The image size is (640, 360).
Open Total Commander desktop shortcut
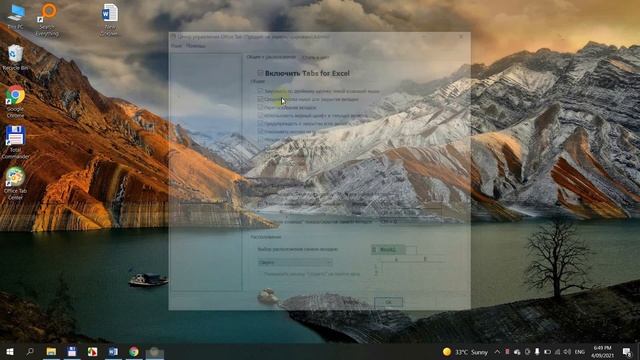15,142
